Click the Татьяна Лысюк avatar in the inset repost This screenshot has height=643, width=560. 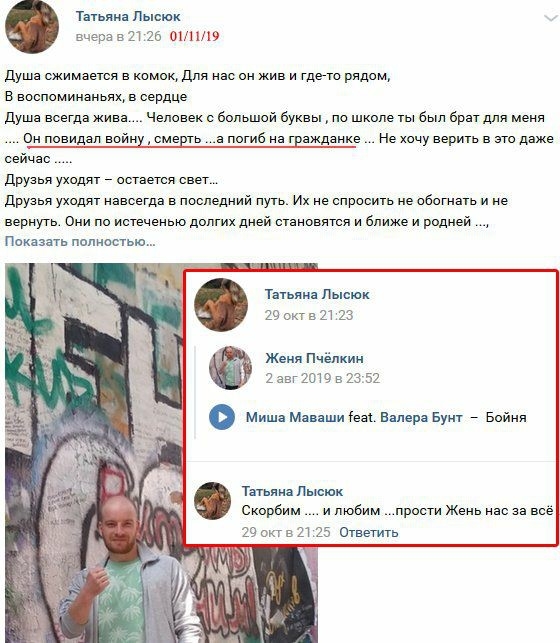tap(221, 305)
